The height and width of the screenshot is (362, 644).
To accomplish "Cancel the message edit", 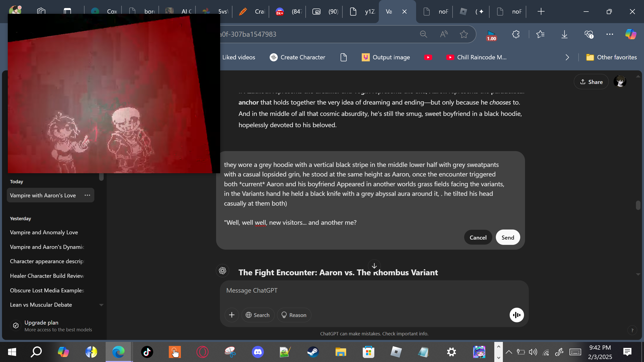I will (478, 237).
